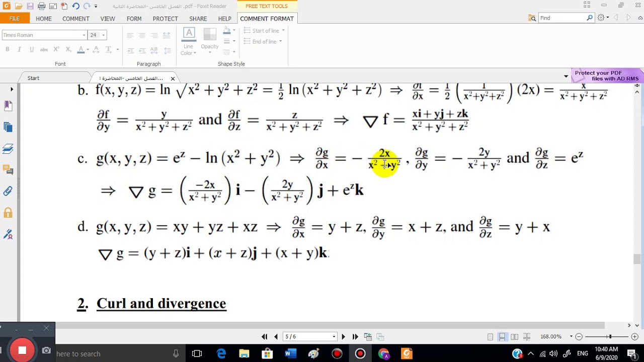This screenshot has height=362, width=644.
Task: Switch to the SHARE ribbon tab
Action: [x=198, y=19]
